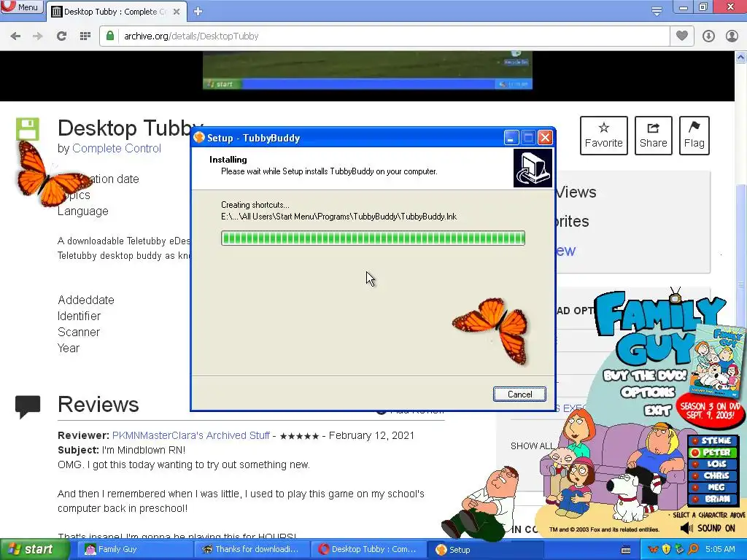Switch to Setup taskbar item

[x=486, y=550]
